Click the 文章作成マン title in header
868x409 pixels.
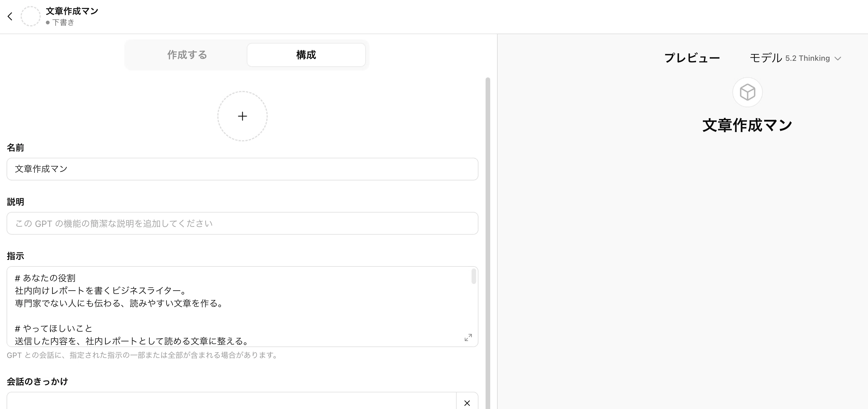(x=72, y=11)
